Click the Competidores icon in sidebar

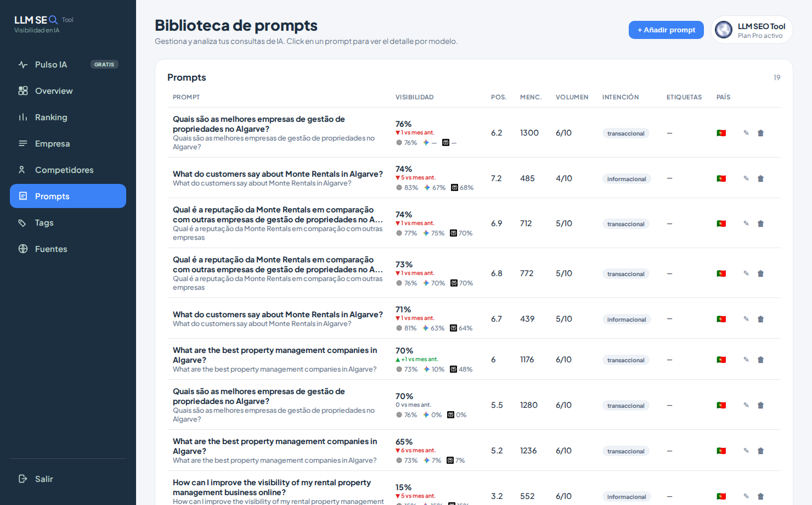(22, 170)
